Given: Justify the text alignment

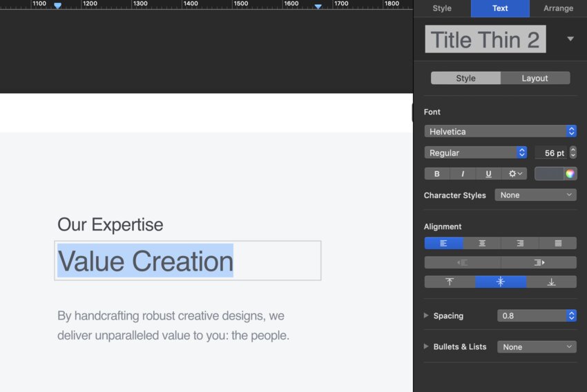Looking at the screenshot, I should pyautogui.click(x=557, y=243).
